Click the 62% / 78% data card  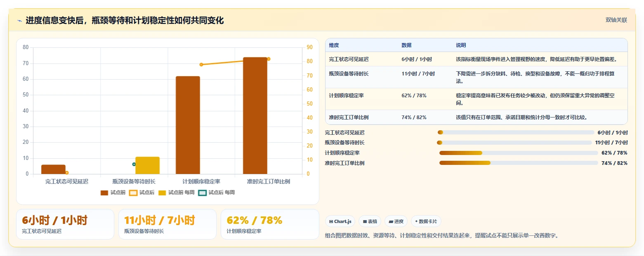pyautogui.click(x=270, y=224)
